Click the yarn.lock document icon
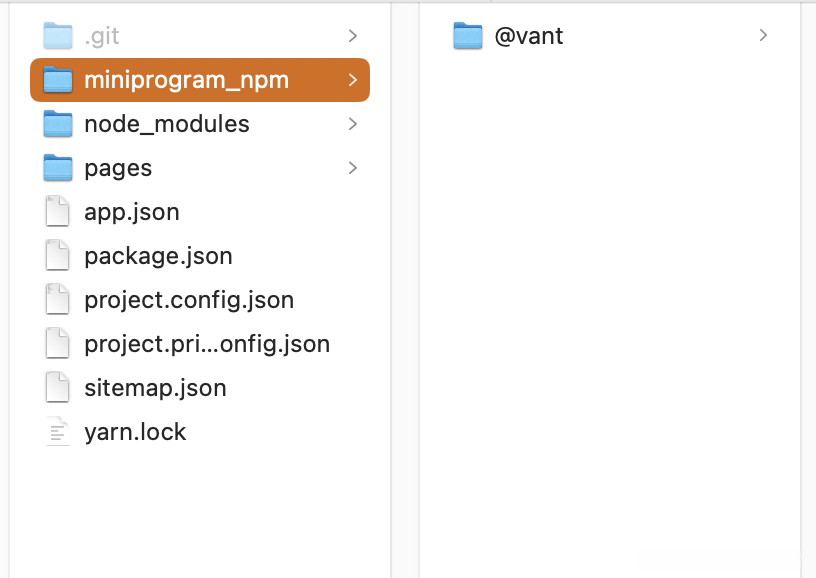The width and height of the screenshot is (816, 578). [x=59, y=432]
